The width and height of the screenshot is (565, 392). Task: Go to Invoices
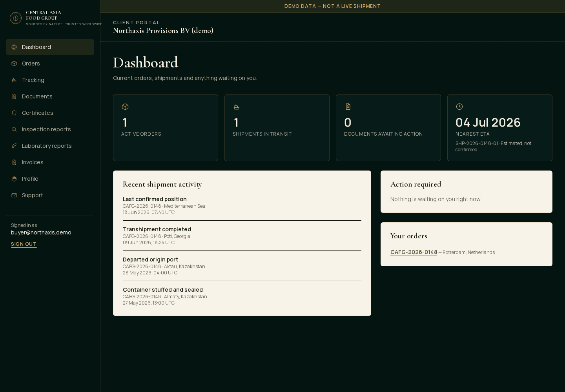point(50,162)
